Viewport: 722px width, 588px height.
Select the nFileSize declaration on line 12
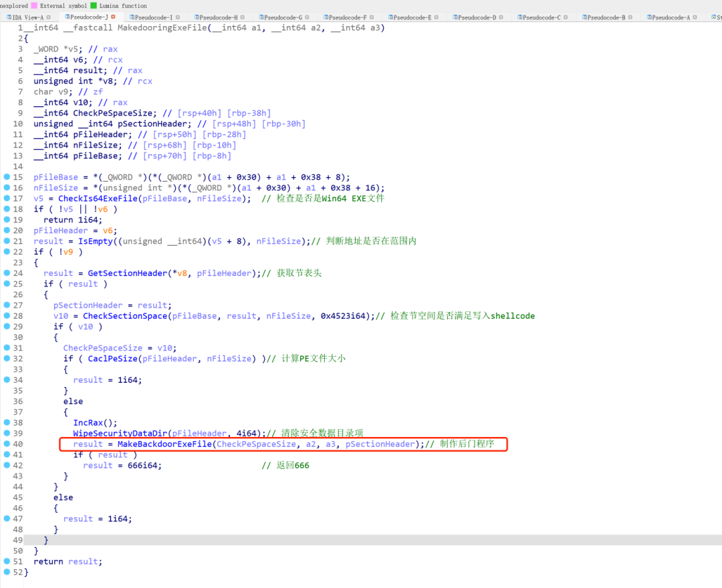point(98,146)
